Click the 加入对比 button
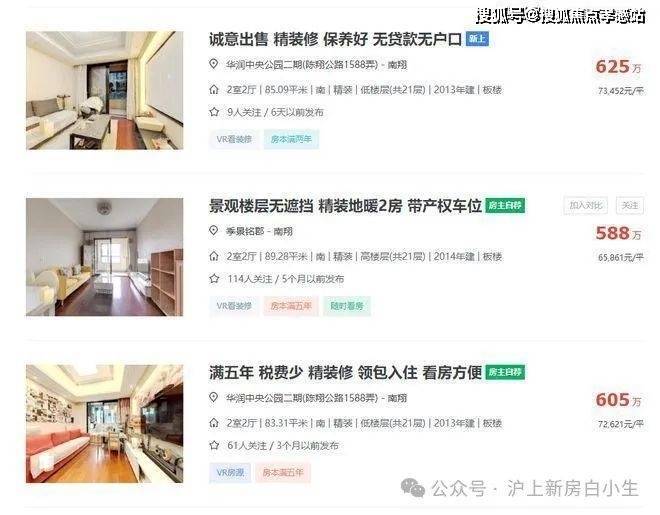 point(585,205)
